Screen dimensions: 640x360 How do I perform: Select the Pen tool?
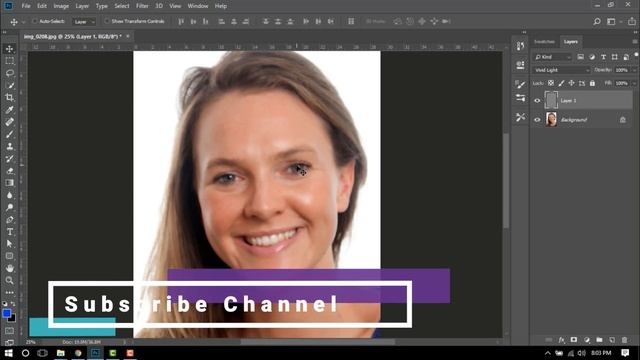pos(9,220)
